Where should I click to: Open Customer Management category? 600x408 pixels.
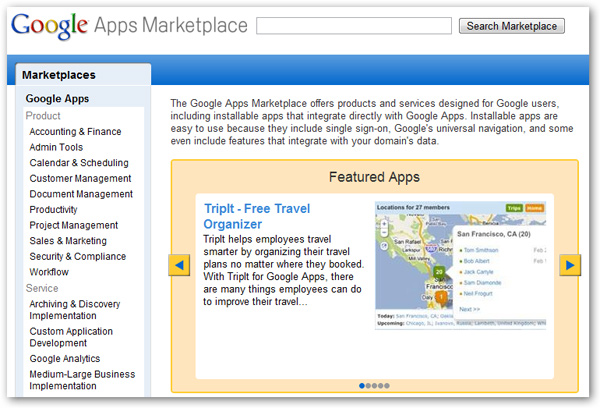pos(80,179)
